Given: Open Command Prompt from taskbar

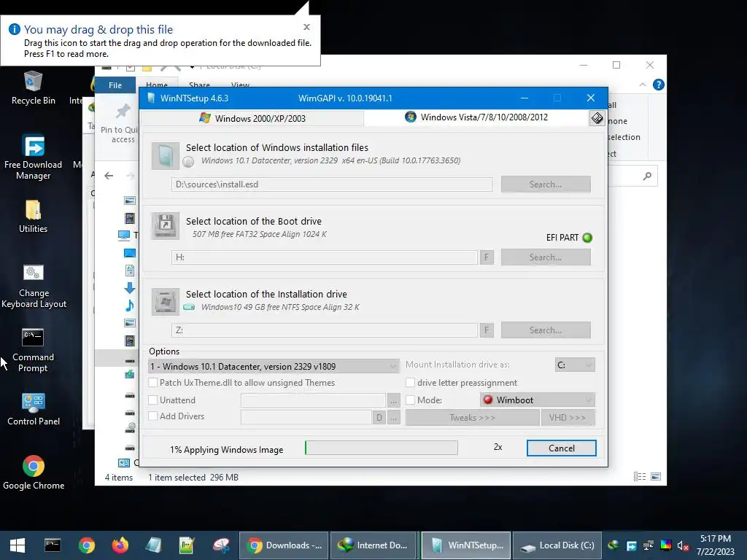Looking at the screenshot, I should point(53,545).
